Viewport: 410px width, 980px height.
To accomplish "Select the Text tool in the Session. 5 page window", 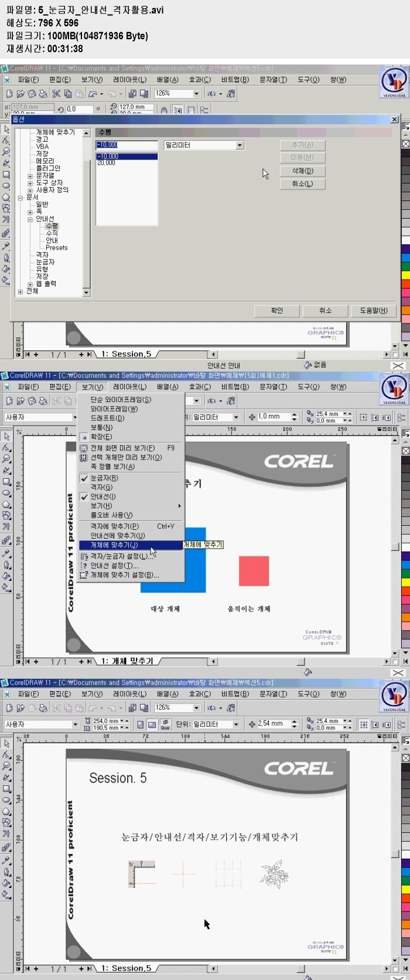I will click(x=6, y=834).
